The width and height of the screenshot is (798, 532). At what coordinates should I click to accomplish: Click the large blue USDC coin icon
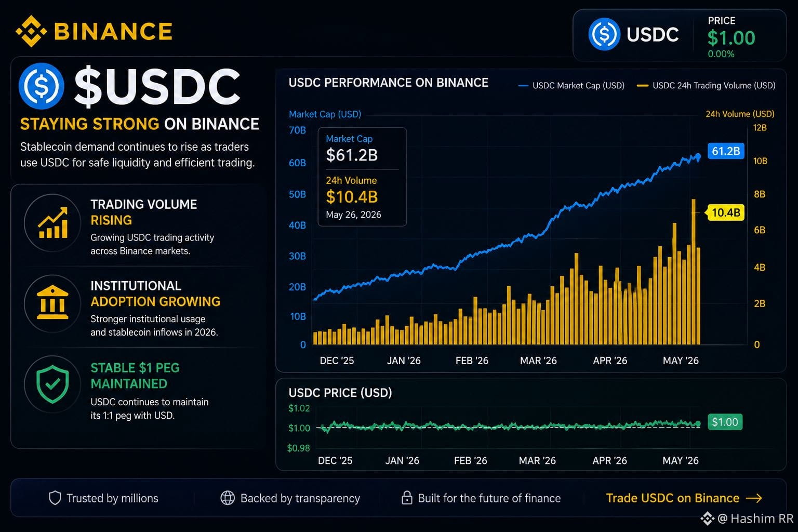coord(42,86)
